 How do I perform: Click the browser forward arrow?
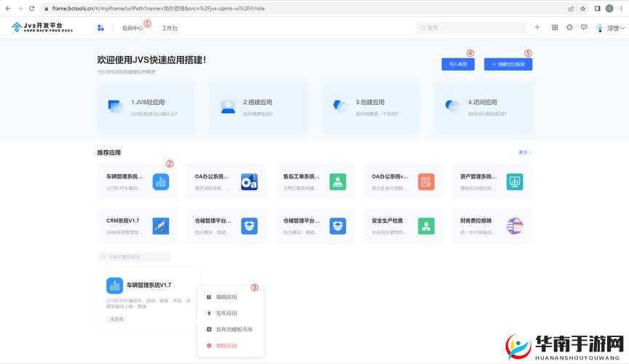pyautogui.click(x=20, y=8)
